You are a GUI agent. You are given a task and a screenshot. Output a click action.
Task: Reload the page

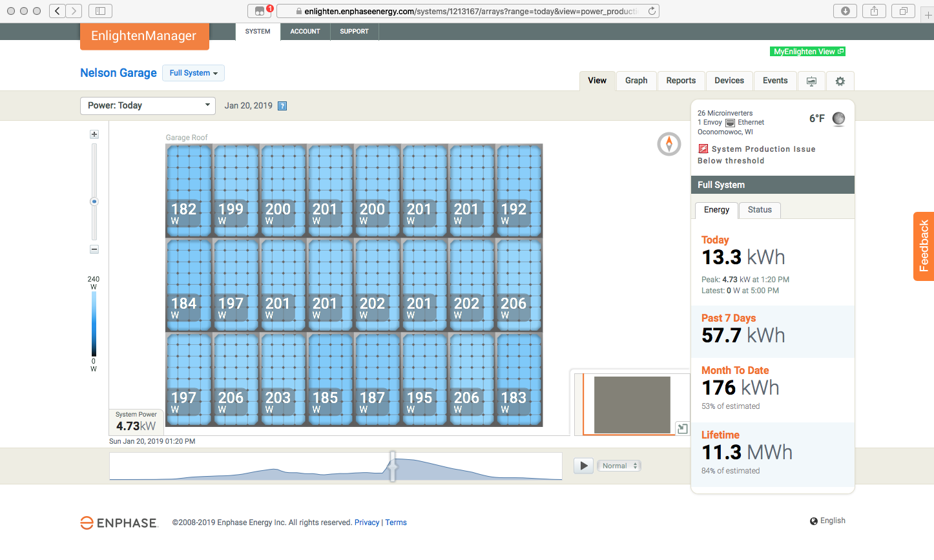[652, 11]
